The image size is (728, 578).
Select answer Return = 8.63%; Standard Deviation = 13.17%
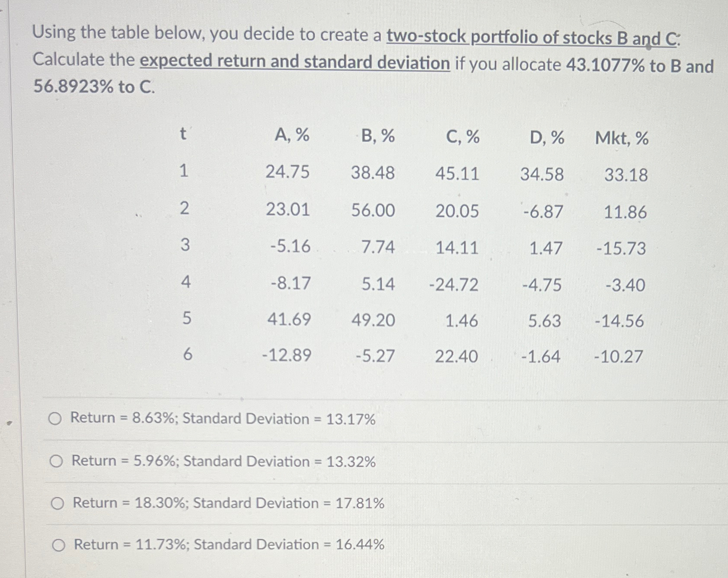[56, 418]
